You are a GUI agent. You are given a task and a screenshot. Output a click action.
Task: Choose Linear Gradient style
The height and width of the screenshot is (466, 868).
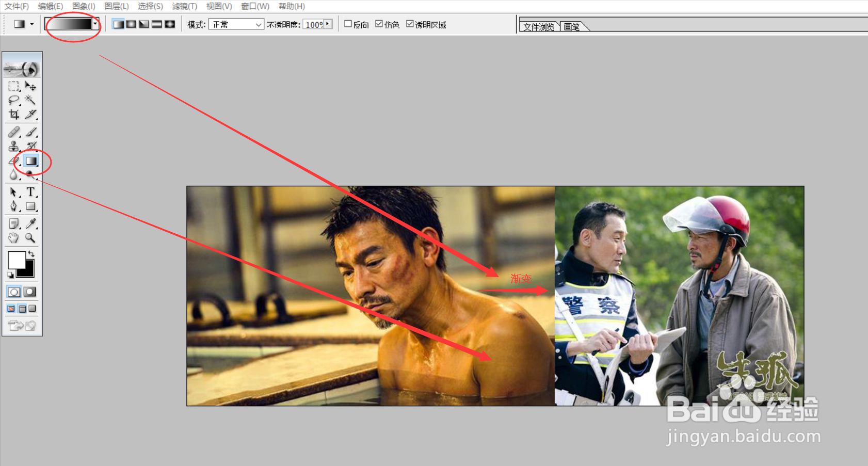(118, 24)
